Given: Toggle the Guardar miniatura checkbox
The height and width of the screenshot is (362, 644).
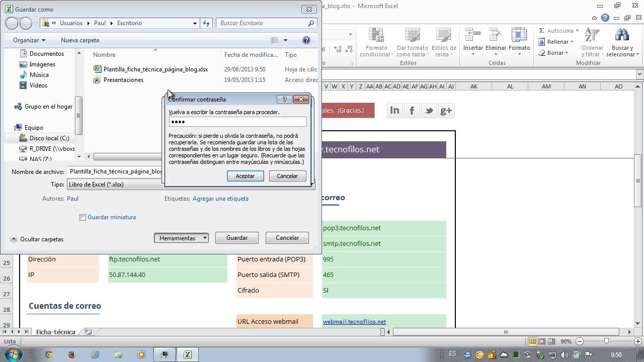Looking at the screenshot, I should (83, 217).
